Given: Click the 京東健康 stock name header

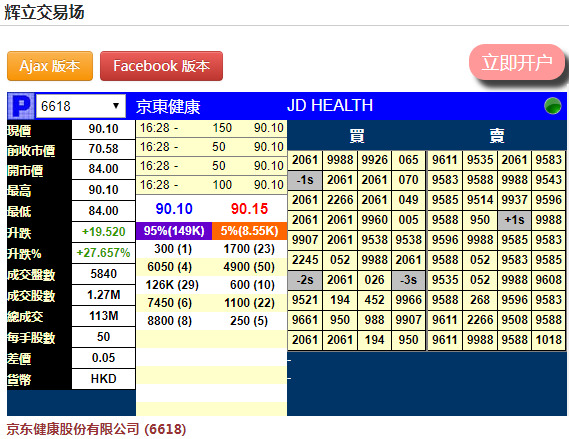Looking at the screenshot, I should 168,107.
